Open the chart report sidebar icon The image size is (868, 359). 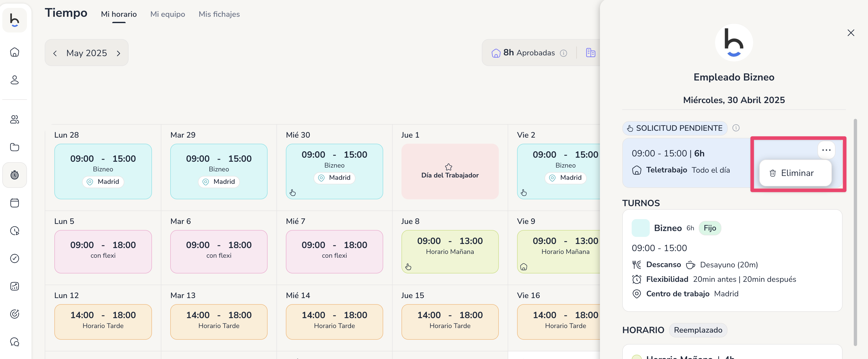14,286
